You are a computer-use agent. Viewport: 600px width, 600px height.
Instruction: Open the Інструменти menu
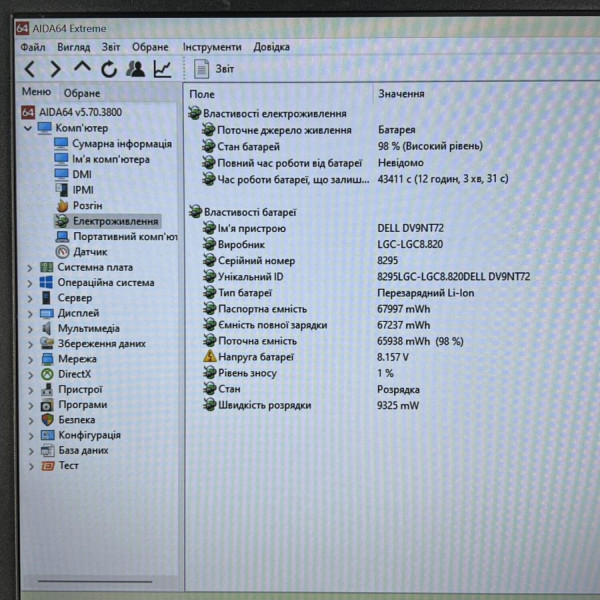click(x=212, y=47)
